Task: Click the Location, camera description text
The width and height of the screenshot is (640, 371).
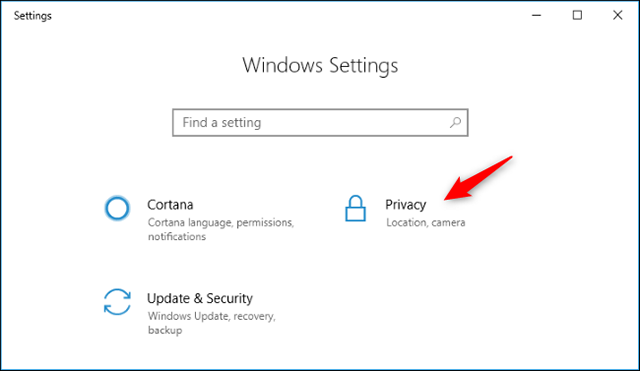Action: click(x=426, y=222)
